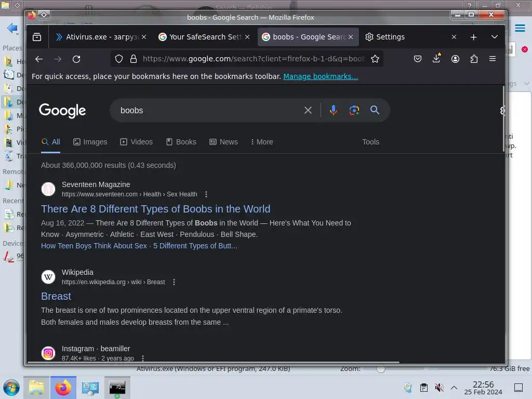Open the terminal from the taskbar

coord(117,388)
